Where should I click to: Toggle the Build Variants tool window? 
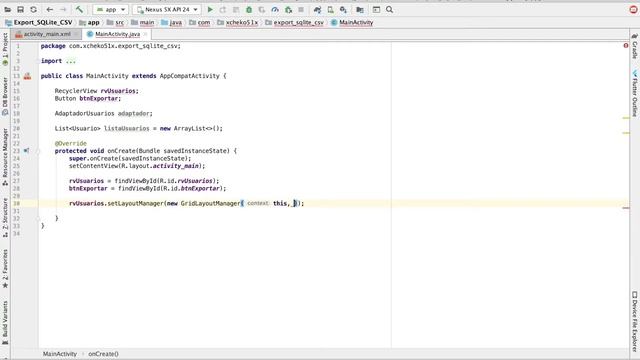coord(5,323)
